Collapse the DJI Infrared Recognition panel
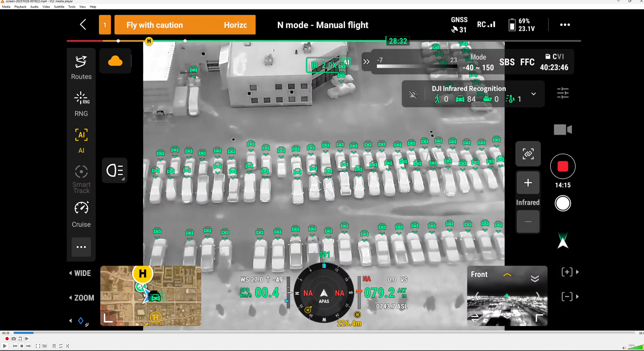Screen dimensions: 644x351 coord(533,94)
